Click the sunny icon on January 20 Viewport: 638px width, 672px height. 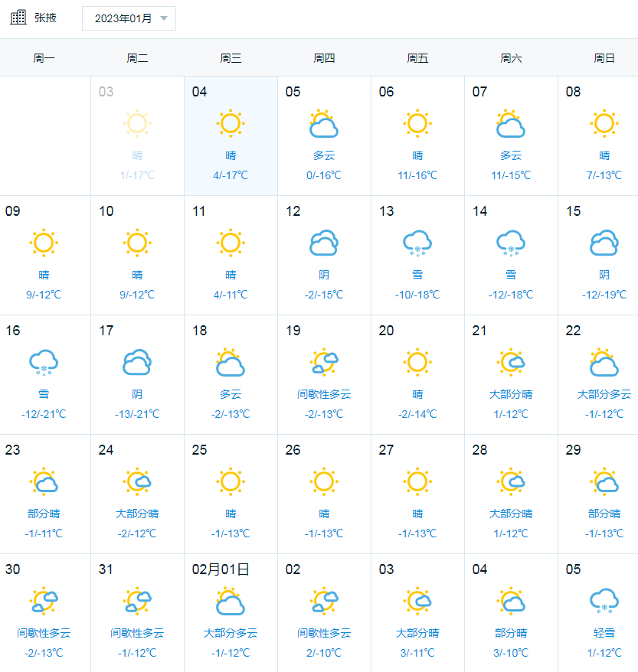(417, 360)
